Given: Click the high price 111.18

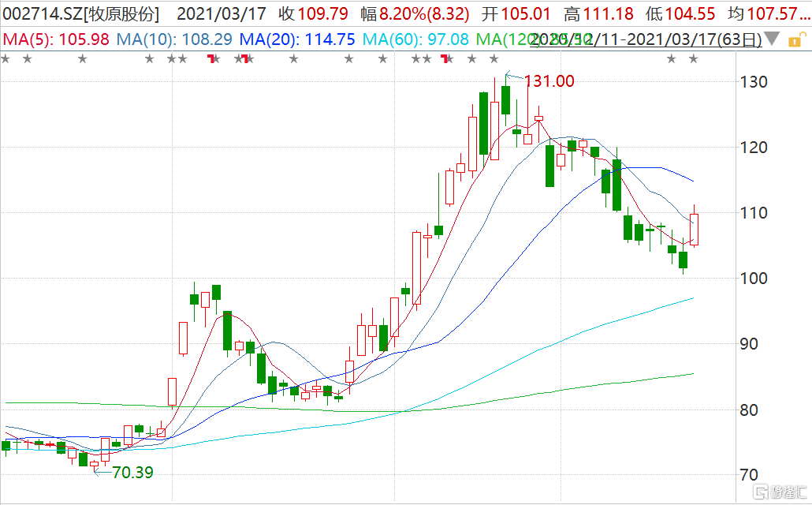Looking at the screenshot, I should click(x=608, y=14).
